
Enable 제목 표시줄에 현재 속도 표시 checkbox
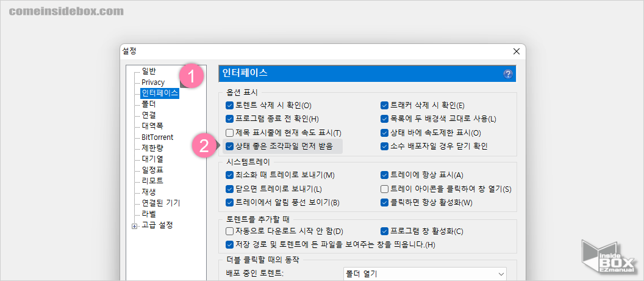pos(229,133)
